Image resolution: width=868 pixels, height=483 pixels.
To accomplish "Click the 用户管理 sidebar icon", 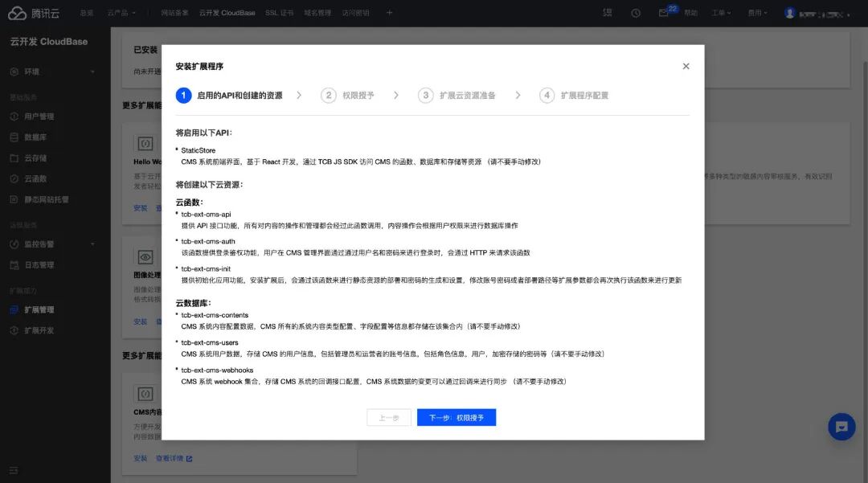I will point(14,117).
